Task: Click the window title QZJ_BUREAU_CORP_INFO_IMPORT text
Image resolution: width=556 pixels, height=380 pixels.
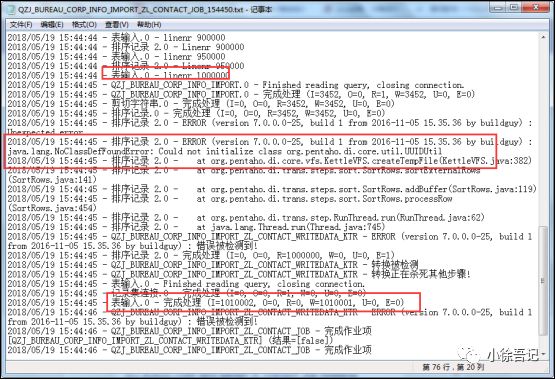Action: [x=131, y=10]
